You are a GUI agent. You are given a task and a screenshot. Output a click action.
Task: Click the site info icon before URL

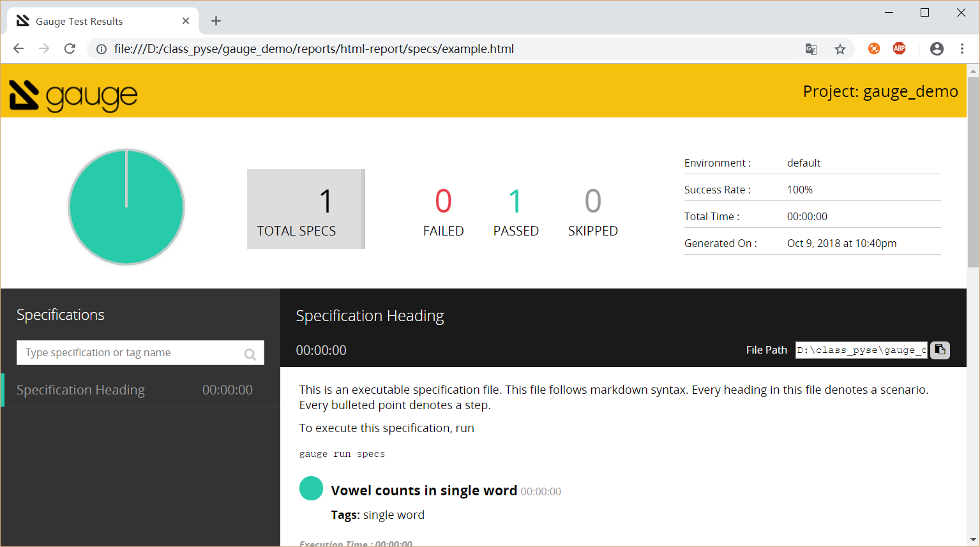pos(102,49)
